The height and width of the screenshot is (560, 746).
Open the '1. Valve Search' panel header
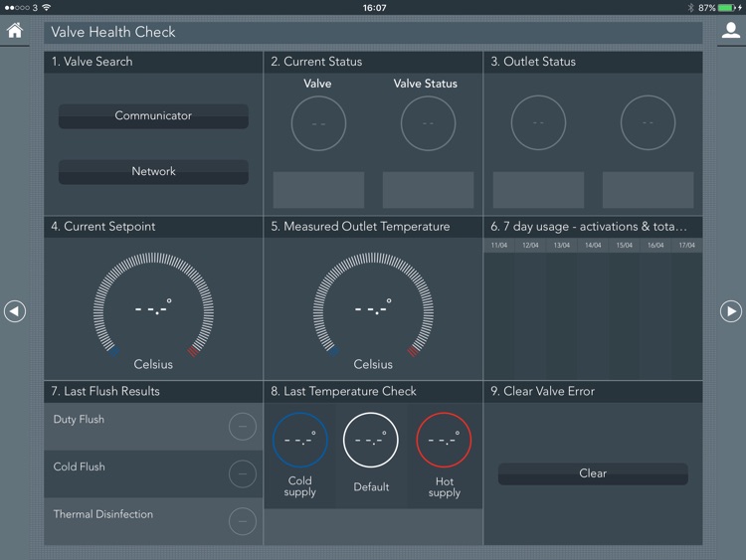click(x=153, y=62)
